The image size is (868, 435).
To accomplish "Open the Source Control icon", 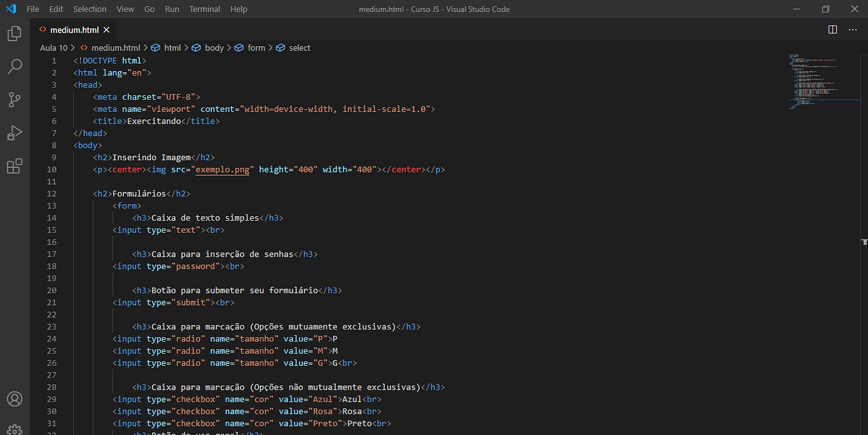I will 14,100.
